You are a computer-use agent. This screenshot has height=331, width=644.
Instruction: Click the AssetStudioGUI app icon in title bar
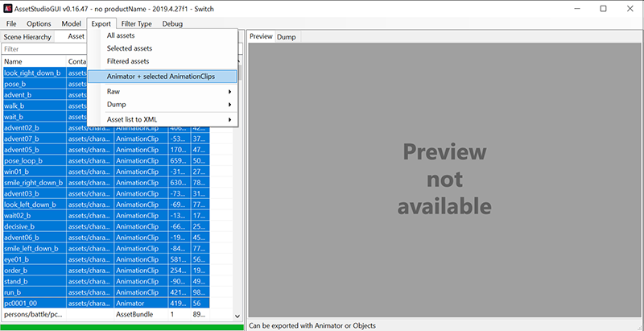pyautogui.click(x=9, y=7)
